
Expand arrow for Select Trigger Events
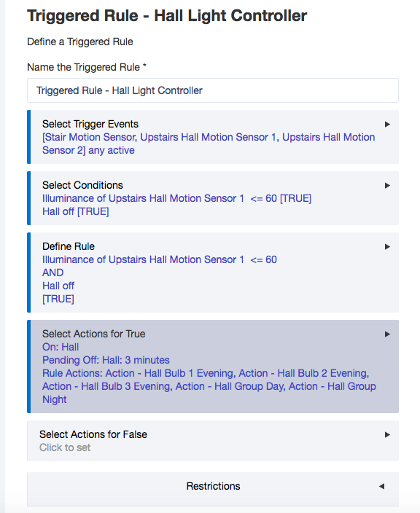coord(387,125)
